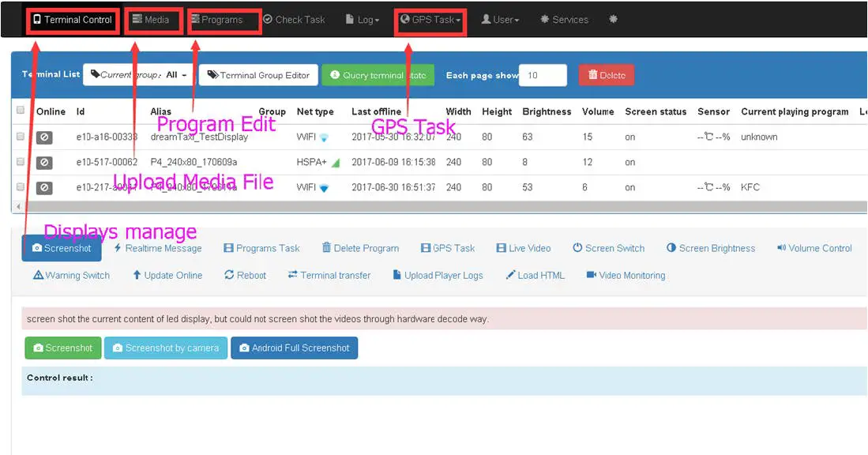
Task: Open the Realtime Message tab
Action: [x=158, y=248]
